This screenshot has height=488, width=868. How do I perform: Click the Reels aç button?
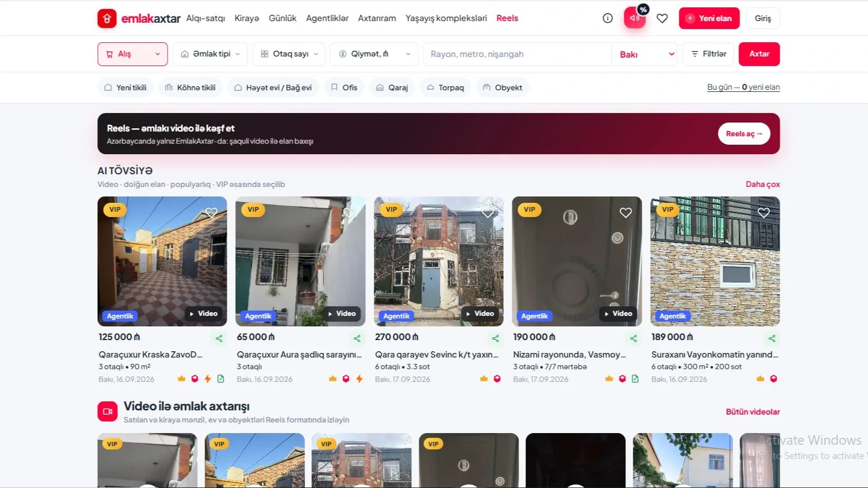744,134
